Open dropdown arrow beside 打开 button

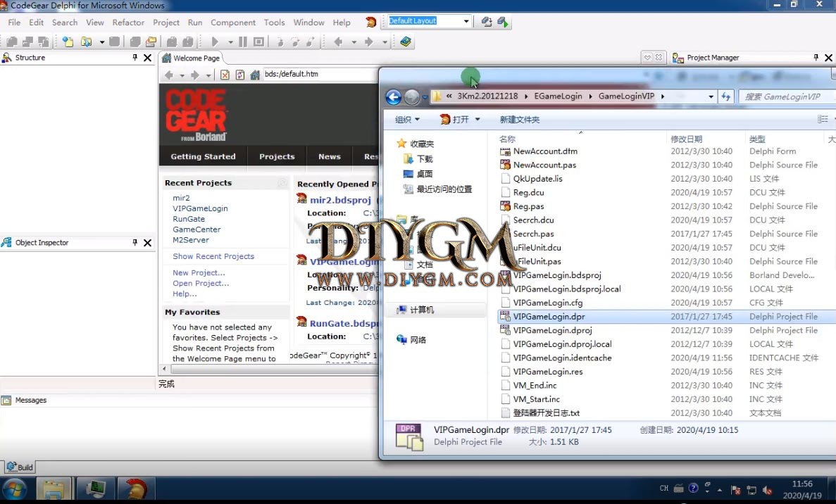pyautogui.click(x=478, y=120)
